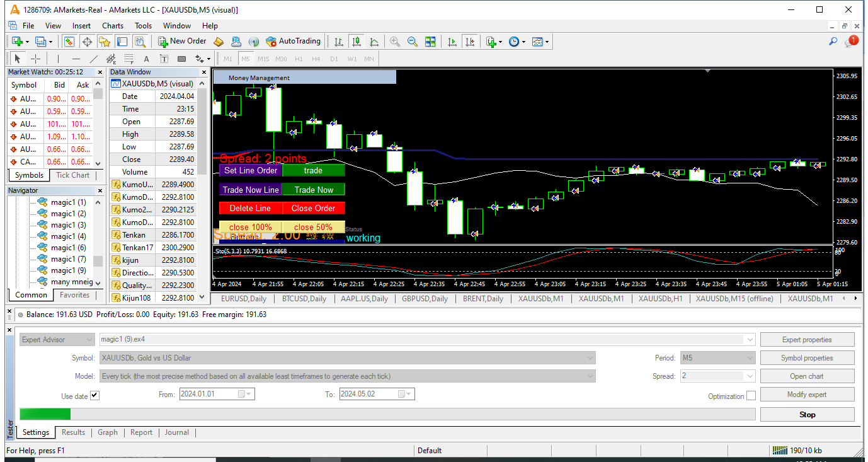
Task: Open the Profiles toolbar icon
Action: 41,42
